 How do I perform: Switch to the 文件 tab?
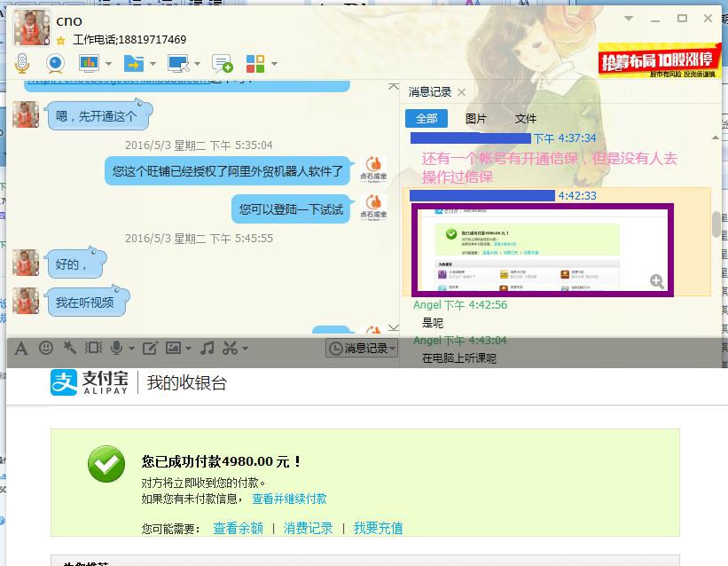tap(526, 119)
